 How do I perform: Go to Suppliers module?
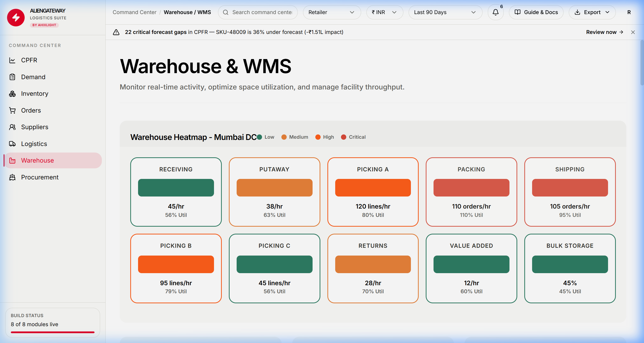pos(53,127)
